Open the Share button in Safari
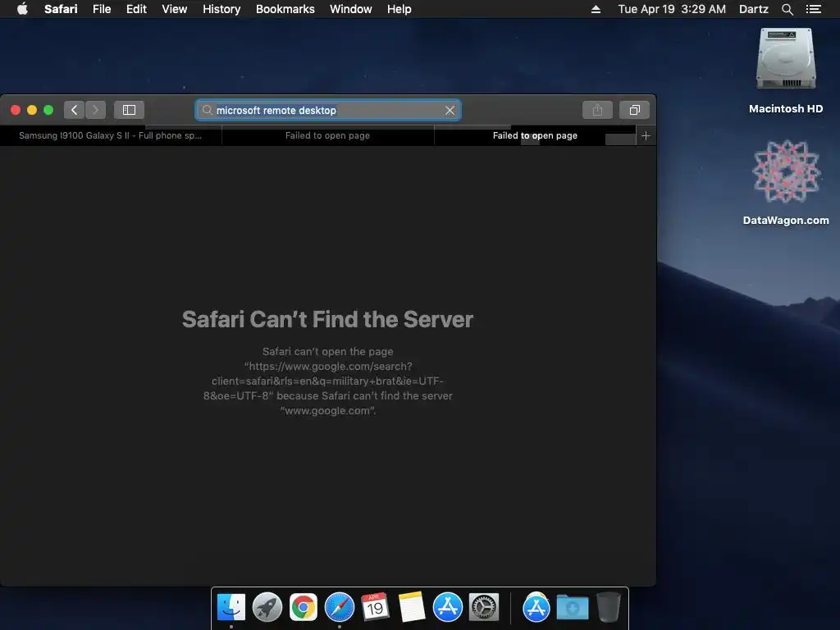 coord(597,110)
